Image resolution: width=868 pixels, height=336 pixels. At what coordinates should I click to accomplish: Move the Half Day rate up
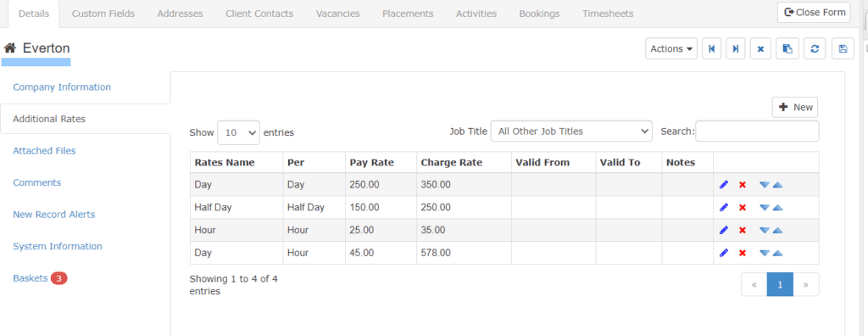pyautogui.click(x=777, y=207)
